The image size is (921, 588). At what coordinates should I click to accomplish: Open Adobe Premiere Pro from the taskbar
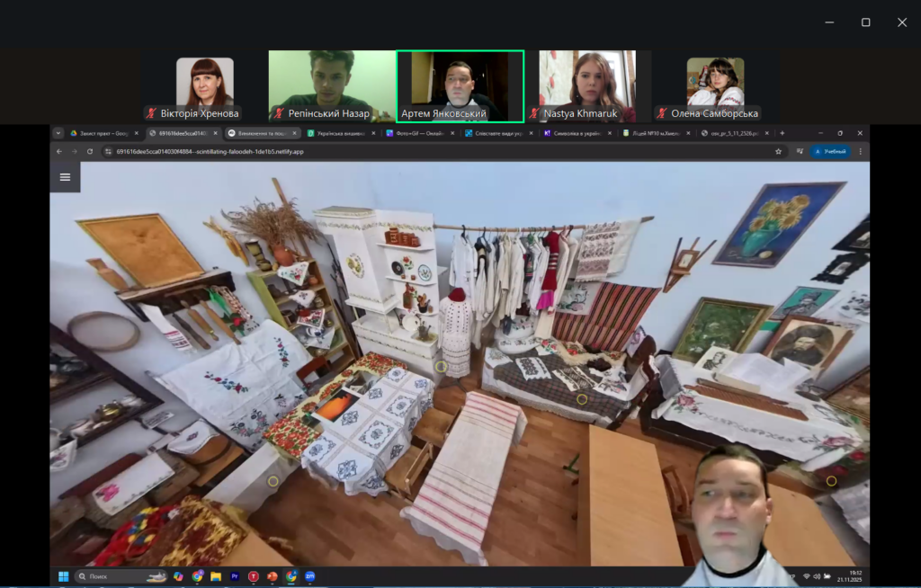tap(236, 576)
